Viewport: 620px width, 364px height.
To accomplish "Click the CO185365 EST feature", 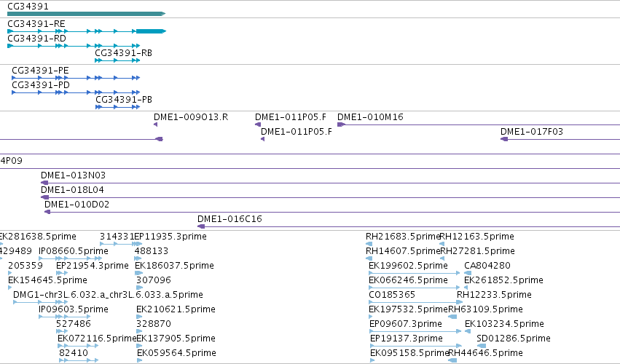I will pos(416,302).
